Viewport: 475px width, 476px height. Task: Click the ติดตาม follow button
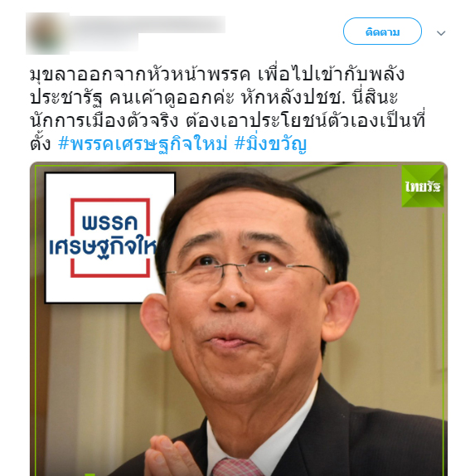382,32
